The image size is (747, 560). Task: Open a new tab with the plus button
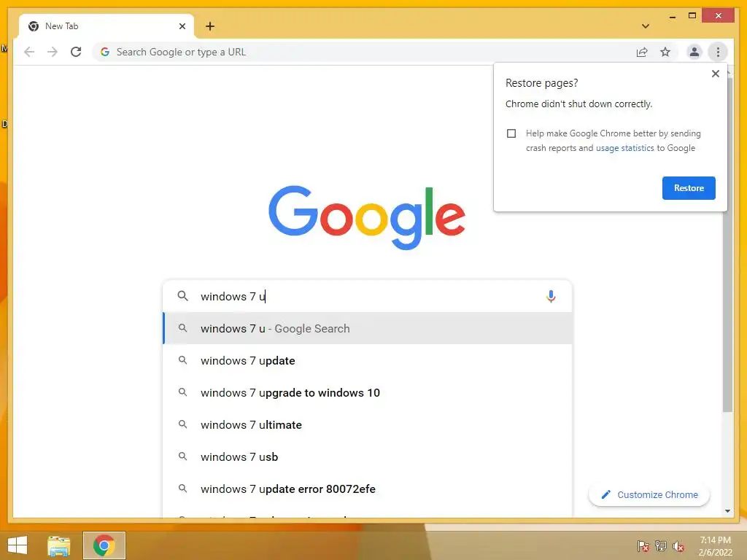coord(210,26)
